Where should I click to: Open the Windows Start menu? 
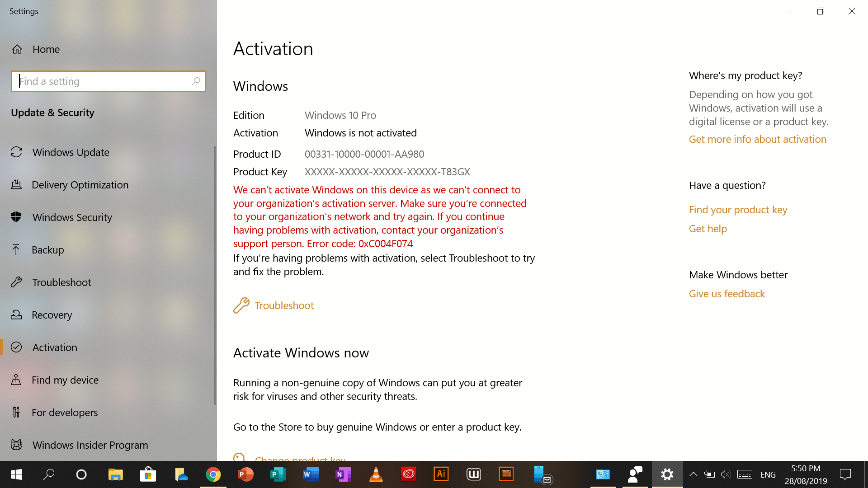pos(16,474)
